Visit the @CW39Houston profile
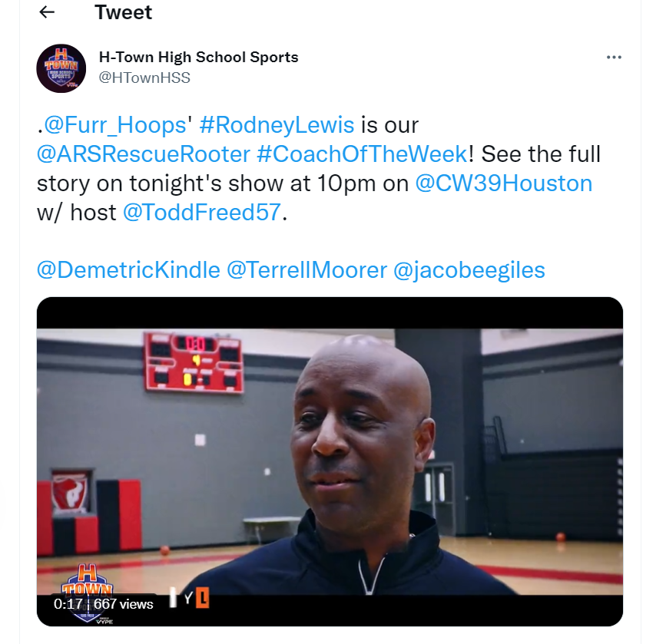The image size is (666, 644). (x=503, y=183)
